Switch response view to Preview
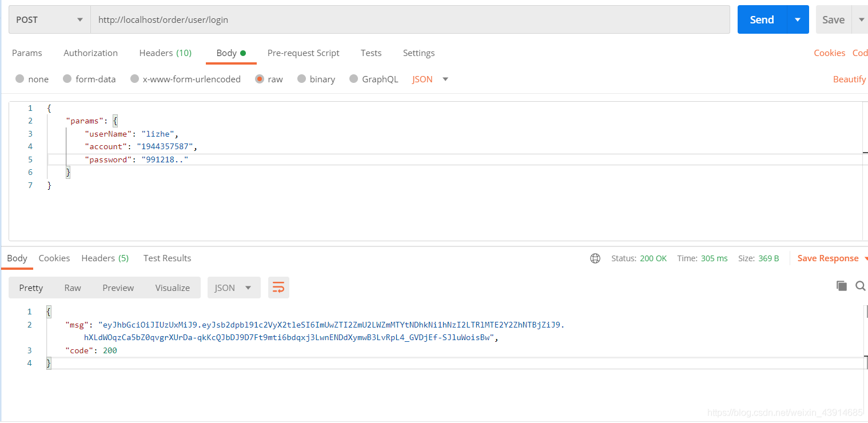This screenshot has height=423, width=868. pyautogui.click(x=118, y=288)
